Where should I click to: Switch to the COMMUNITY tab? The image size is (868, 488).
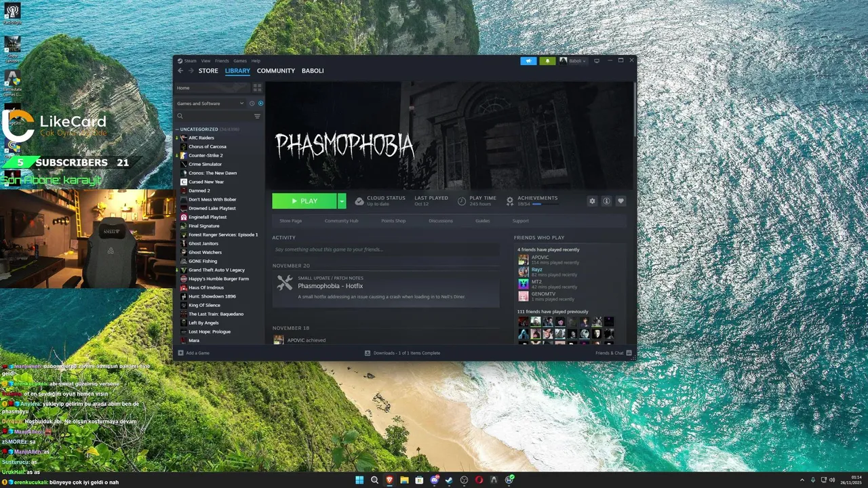276,70
